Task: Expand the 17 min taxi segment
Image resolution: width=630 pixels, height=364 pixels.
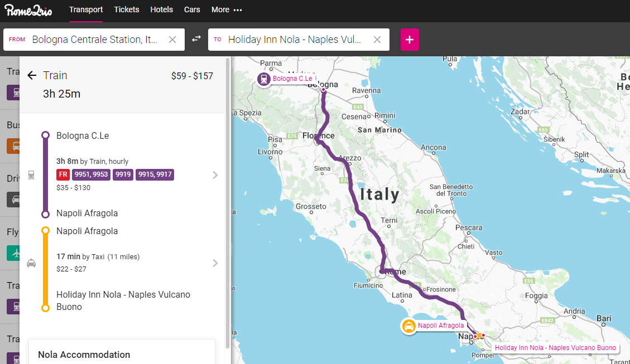Action: 215,263
